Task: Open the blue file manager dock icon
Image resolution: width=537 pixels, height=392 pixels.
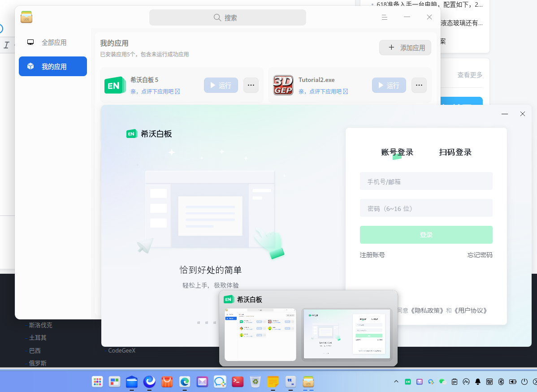Action: [132, 381]
